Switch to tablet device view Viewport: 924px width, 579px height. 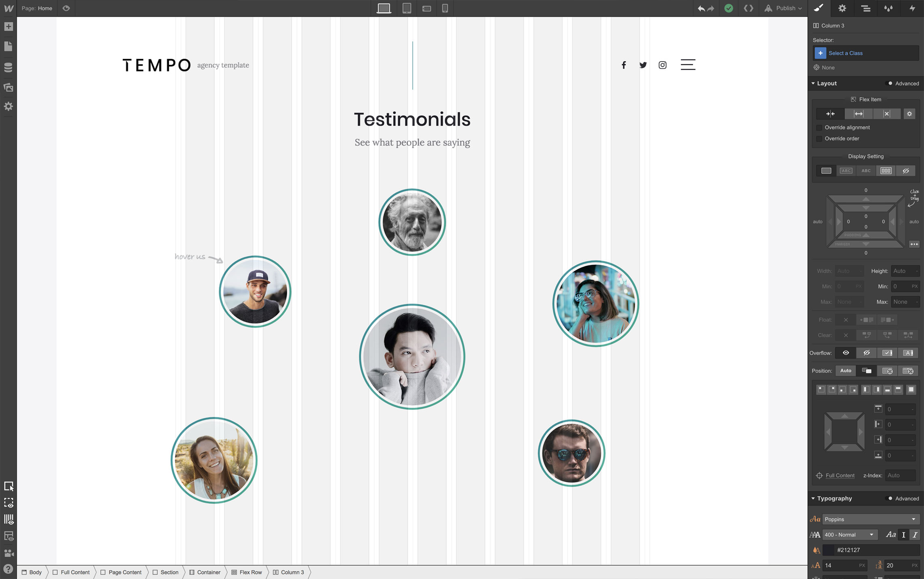coord(407,8)
